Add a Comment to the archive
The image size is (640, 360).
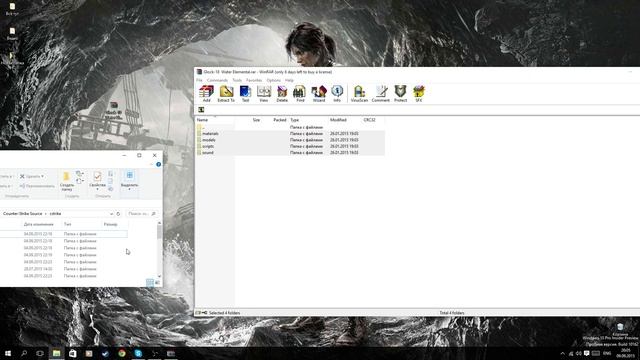tap(381, 93)
